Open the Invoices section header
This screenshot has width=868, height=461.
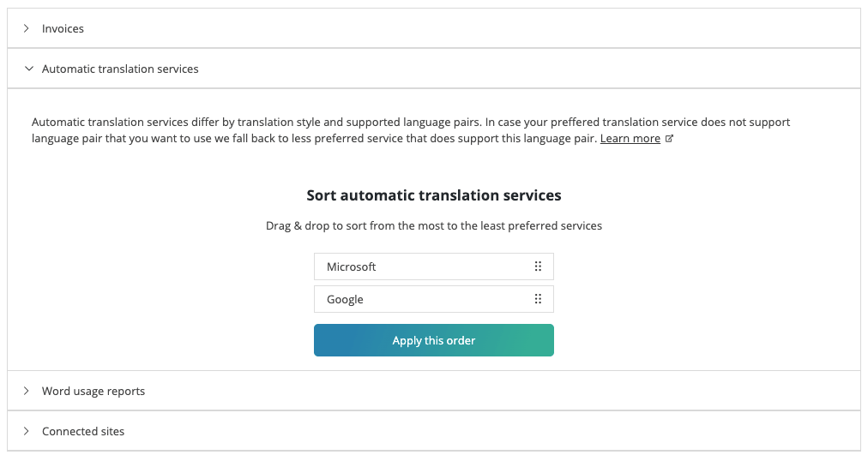433,28
